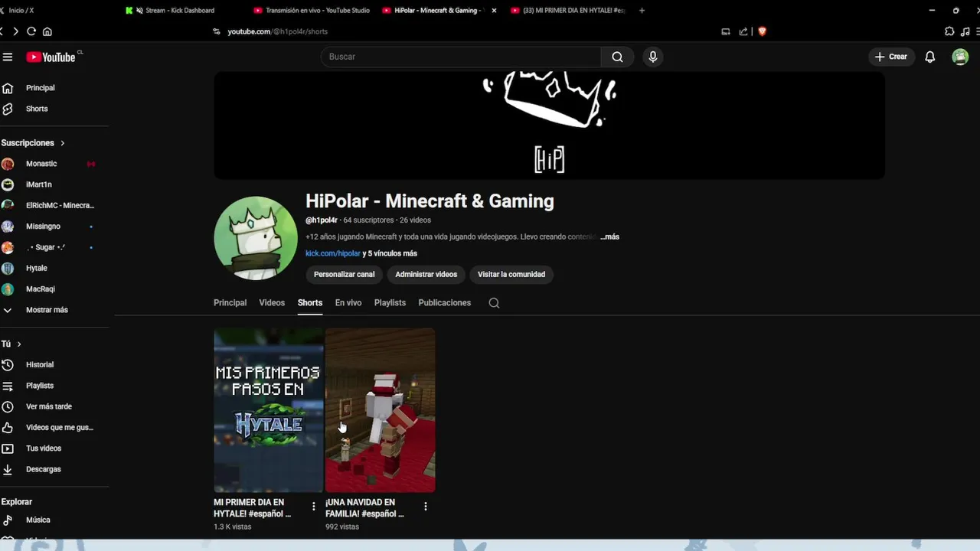Click Personalizar canal button

(x=345, y=275)
